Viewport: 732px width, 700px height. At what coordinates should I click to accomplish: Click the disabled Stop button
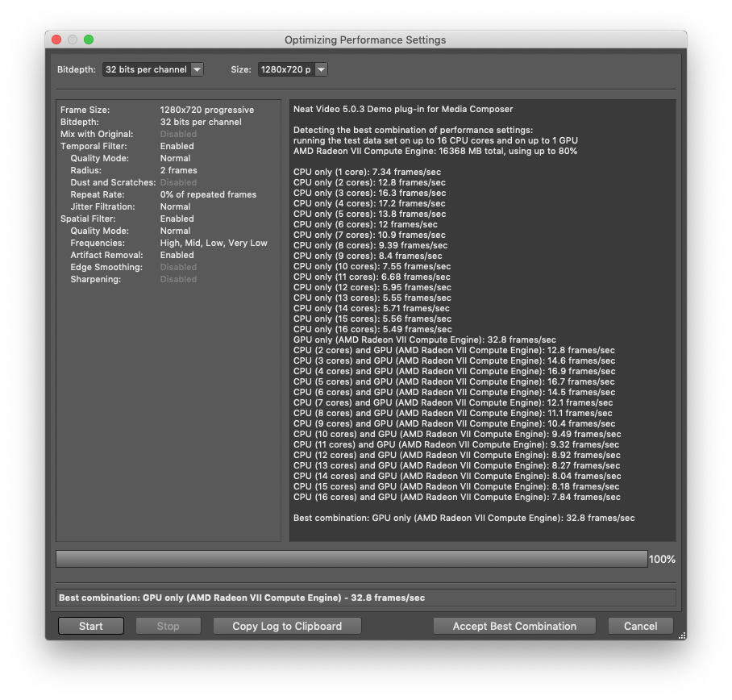(x=168, y=627)
